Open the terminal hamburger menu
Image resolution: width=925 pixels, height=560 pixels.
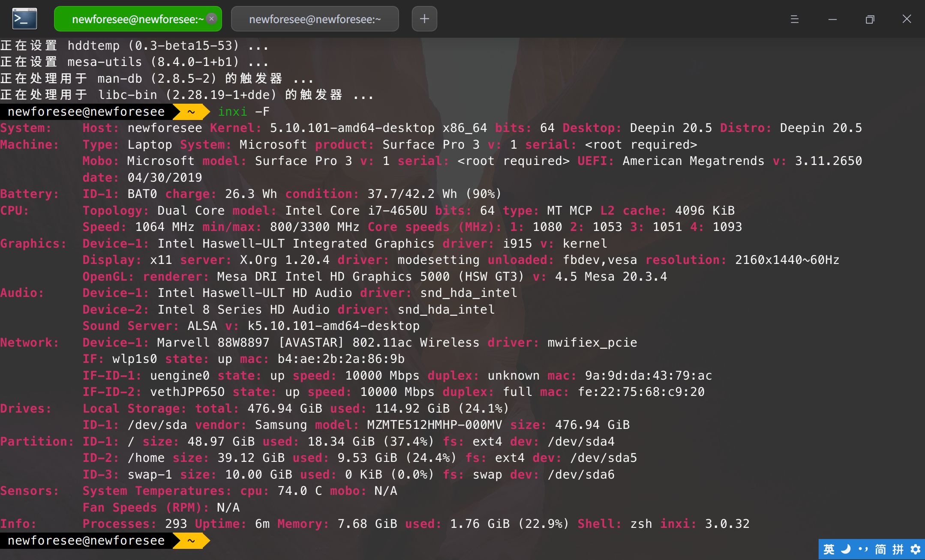click(794, 19)
